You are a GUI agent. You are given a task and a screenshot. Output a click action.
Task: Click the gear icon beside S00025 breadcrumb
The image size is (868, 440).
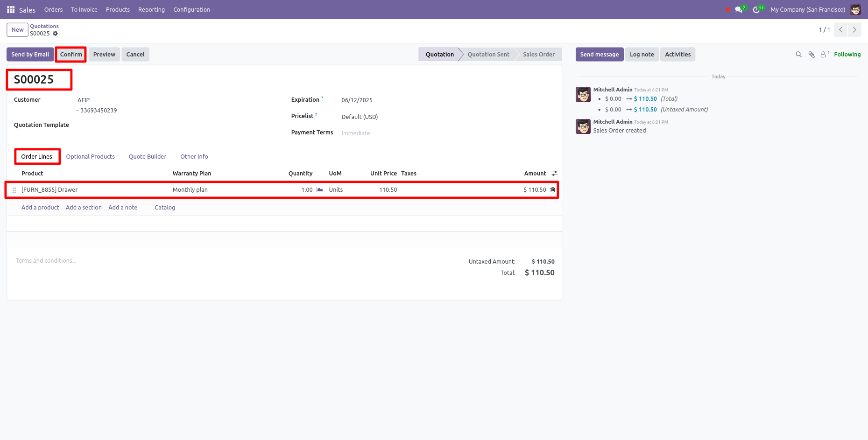pos(55,34)
